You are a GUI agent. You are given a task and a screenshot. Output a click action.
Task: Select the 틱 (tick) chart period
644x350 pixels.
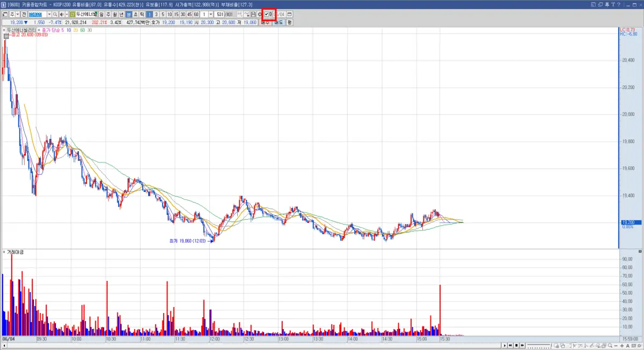tap(142, 14)
